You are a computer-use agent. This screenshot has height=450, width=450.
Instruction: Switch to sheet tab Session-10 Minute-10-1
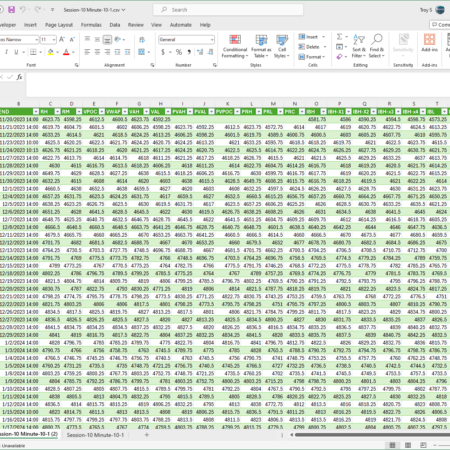click(x=95, y=435)
